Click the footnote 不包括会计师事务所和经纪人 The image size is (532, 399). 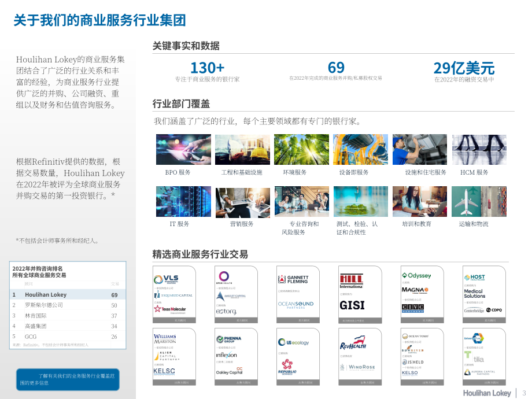57,241
